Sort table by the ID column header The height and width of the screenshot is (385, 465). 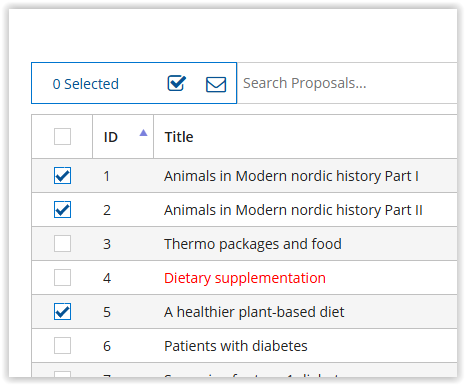point(111,137)
